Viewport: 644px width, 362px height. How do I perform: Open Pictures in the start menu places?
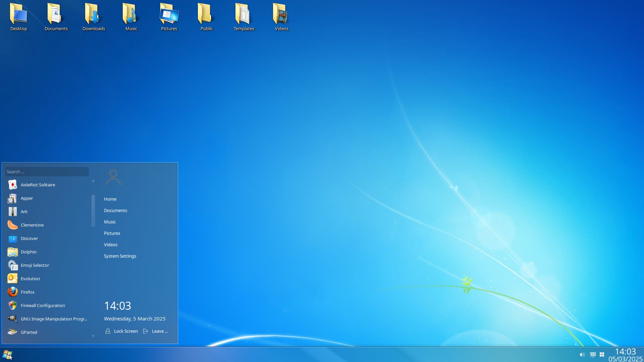(112, 233)
